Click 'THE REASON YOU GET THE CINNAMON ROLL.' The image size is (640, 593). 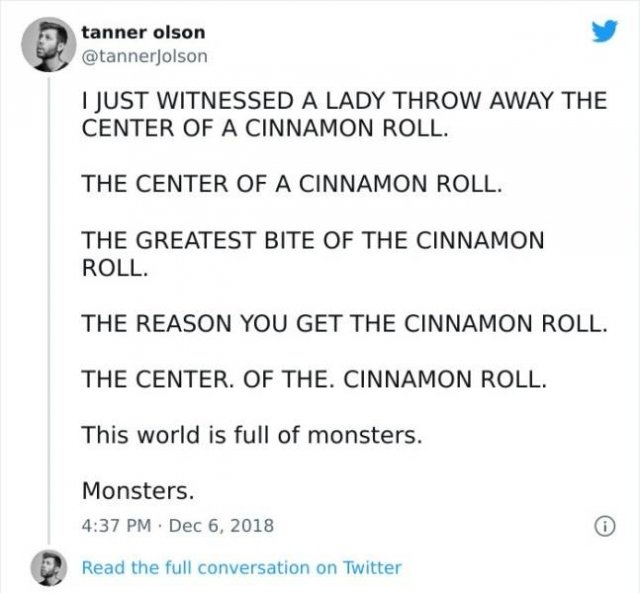pos(344,324)
